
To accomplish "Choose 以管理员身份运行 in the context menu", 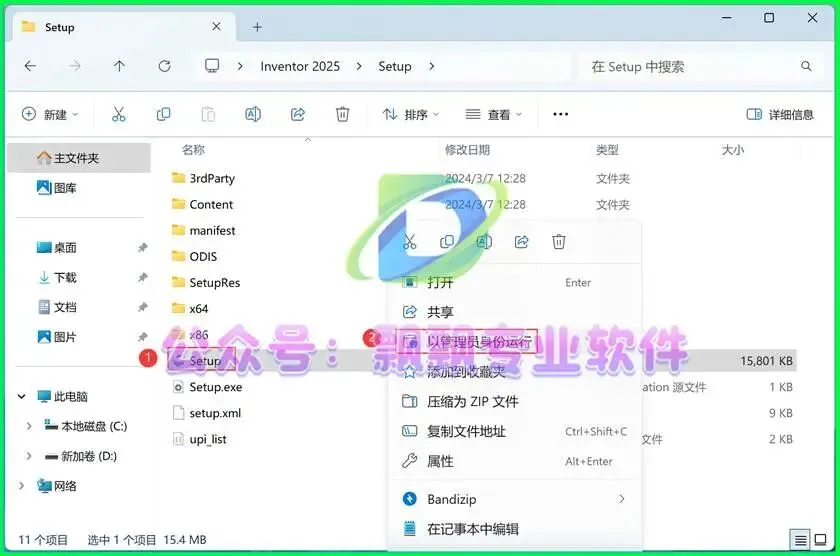I will tap(514, 341).
